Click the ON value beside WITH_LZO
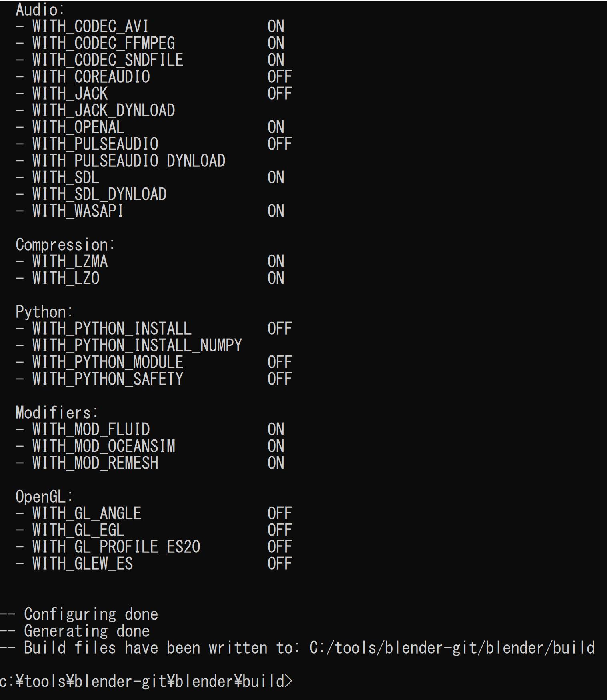The height and width of the screenshot is (700, 607). 276,278
